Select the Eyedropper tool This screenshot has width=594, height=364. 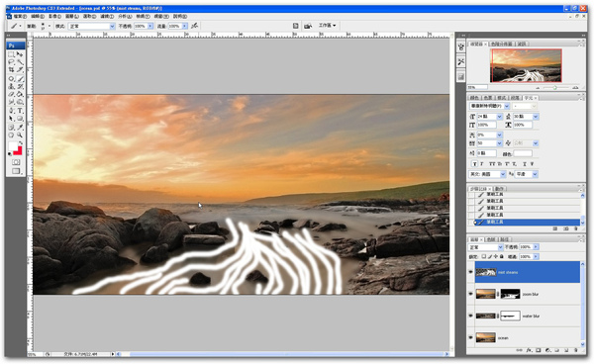click(20, 128)
